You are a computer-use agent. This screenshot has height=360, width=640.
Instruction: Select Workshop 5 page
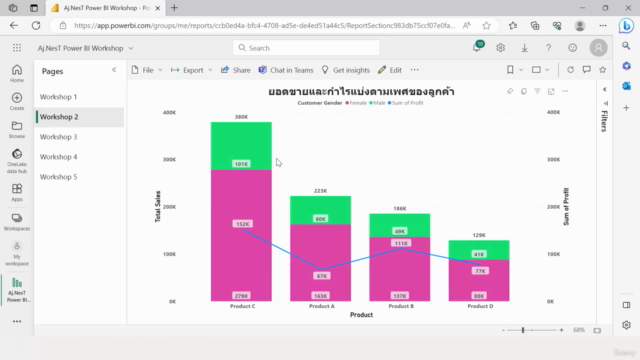[x=79, y=177]
